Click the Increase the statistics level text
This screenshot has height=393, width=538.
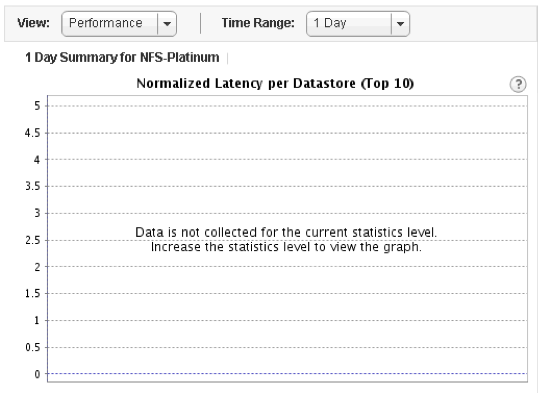tap(286, 247)
